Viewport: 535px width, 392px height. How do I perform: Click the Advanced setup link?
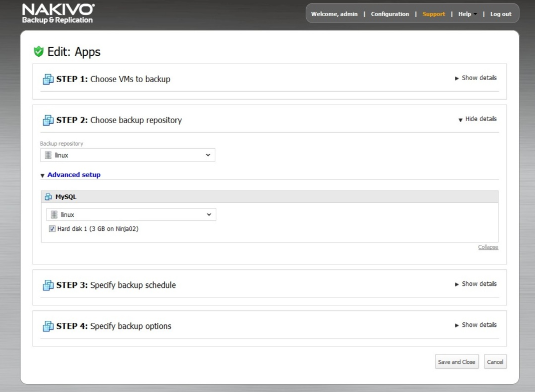click(74, 175)
